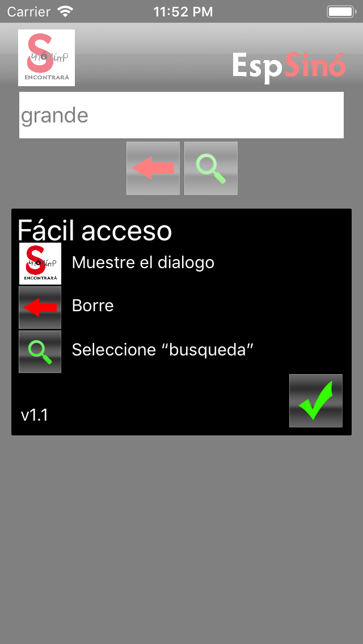The height and width of the screenshot is (644, 363).
Task: Tap the pink back arrow delete button
Action: click(x=153, y=168)
